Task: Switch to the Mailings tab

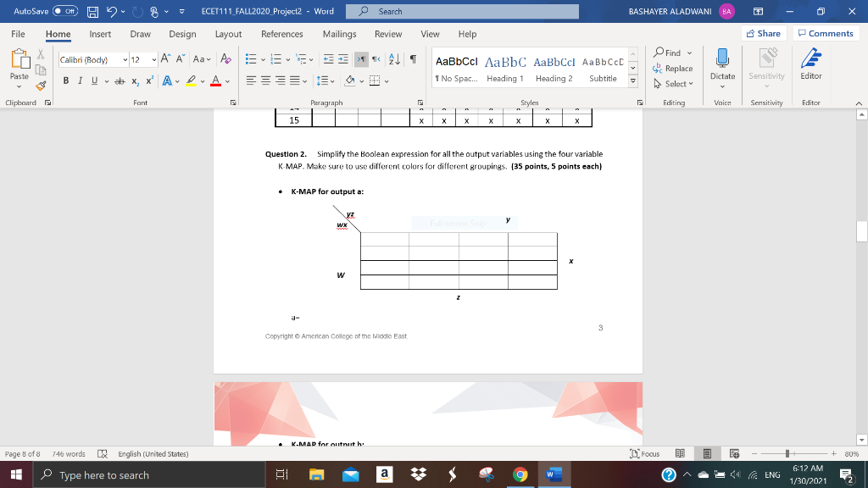Action: [x=338, y=35]
